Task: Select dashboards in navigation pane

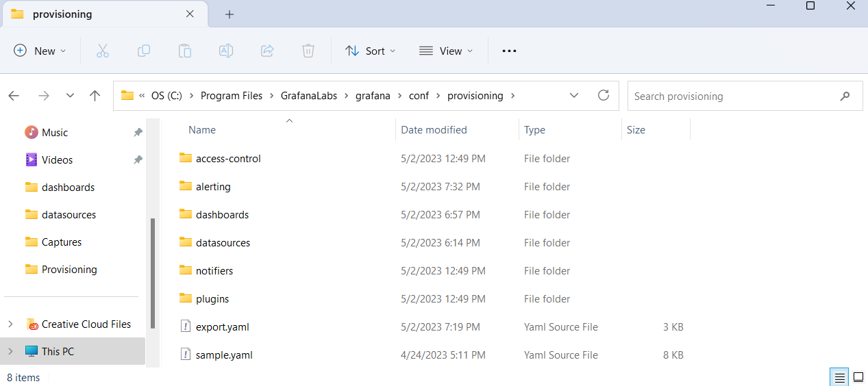Action: pos(68,187)
